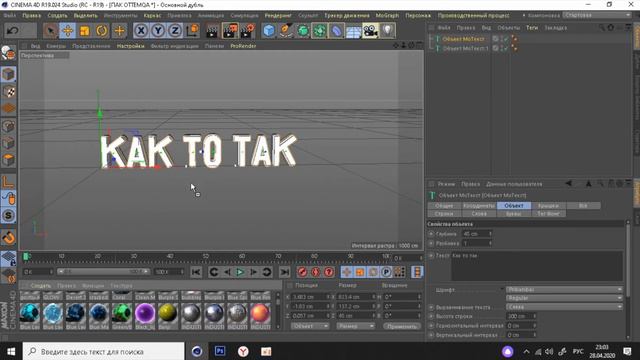Open the Windows Start menu
Image resolution: width=640 pixels, height=360 pixels.
[x=11, y=351]
